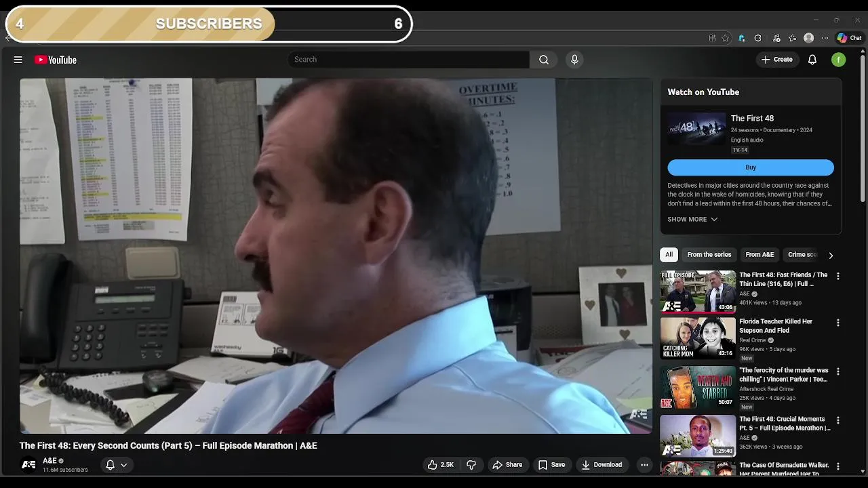Open Real Crime channel name
The height and width of the screenshot is (488, 868).
[753, 340]
